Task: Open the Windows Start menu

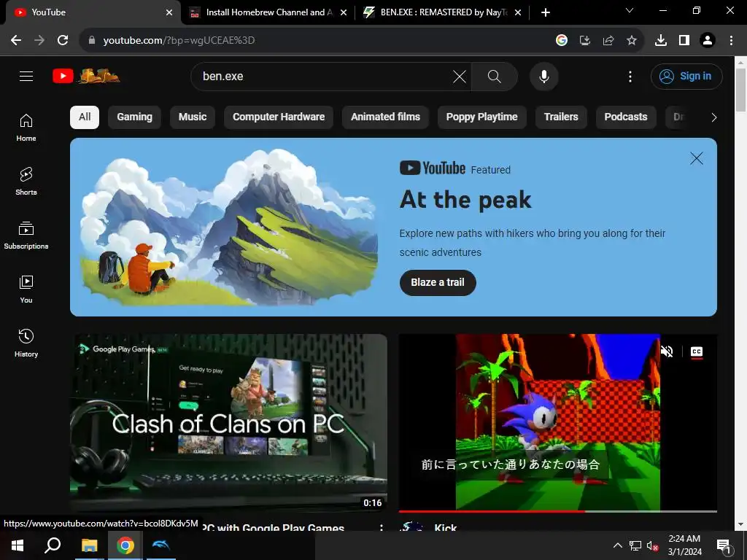Action: coord(18,545)
